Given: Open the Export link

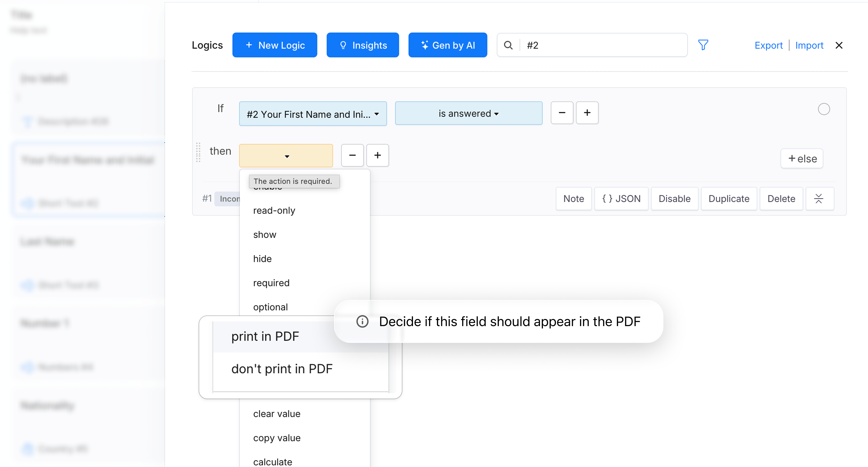Looking at the screenshot, I should point(768,45).
